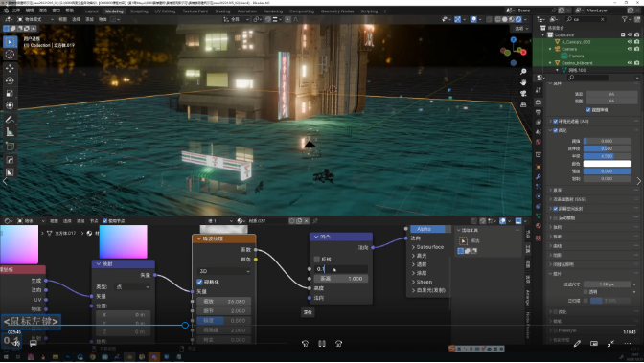Toggle Normalize checkbox in the wave texture node
644x363 pixels.
point(199,283)
